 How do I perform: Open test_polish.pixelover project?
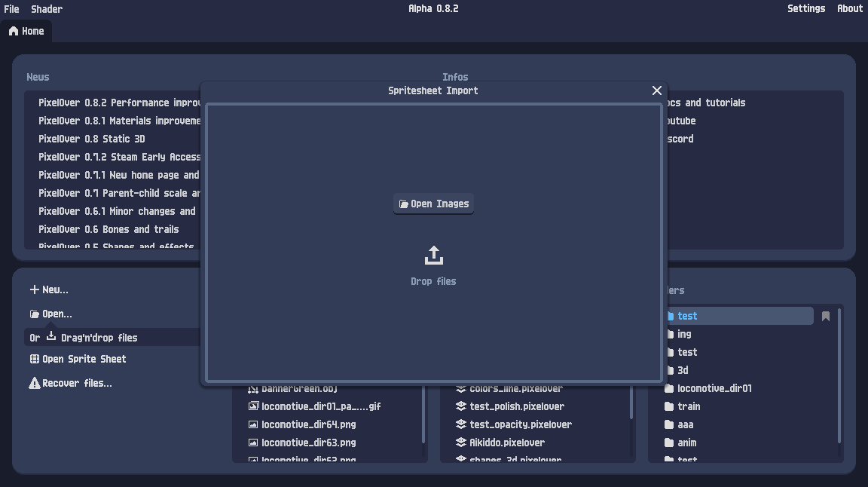(x=516, y=406)
